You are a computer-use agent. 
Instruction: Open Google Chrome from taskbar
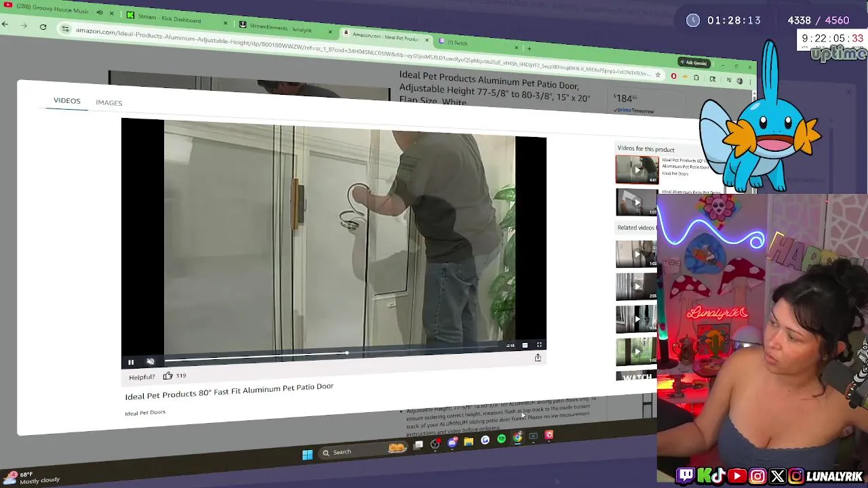(517, 438)
